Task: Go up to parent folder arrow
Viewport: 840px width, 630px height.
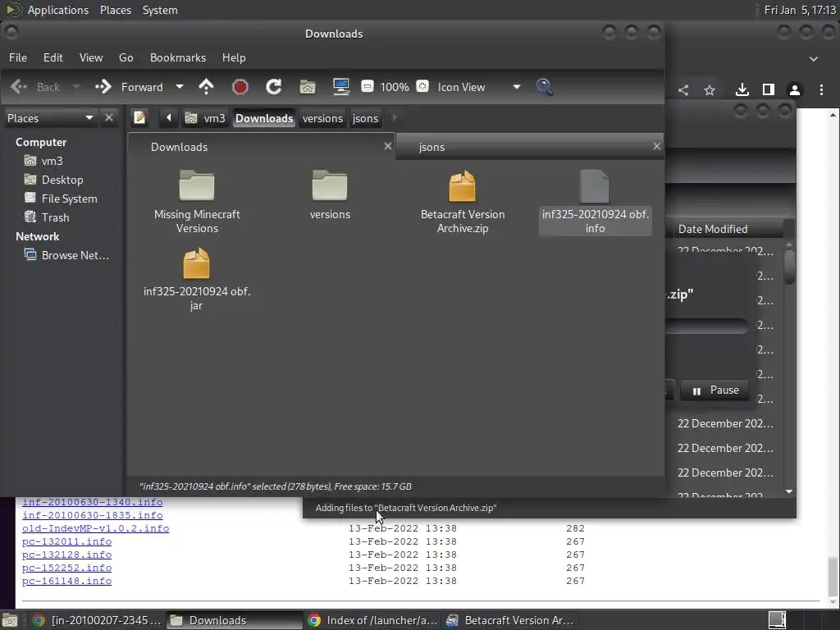Action: [206, 87]
